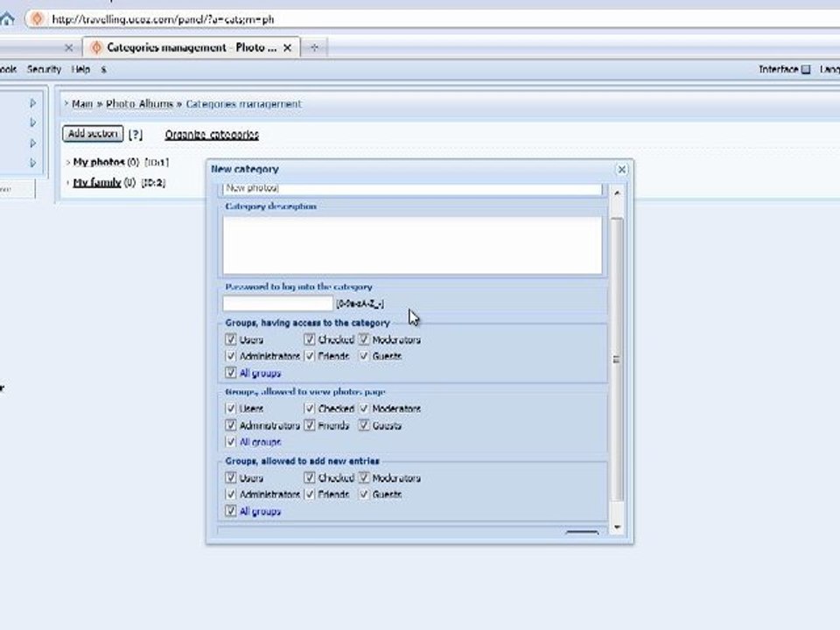Open the Help menu

[80, 69]
